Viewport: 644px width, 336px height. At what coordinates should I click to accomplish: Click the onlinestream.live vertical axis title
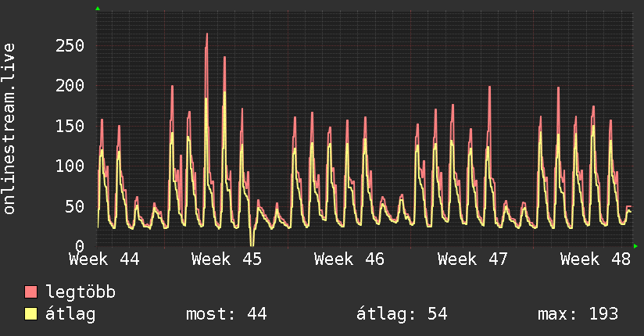[x=9, y=129]
